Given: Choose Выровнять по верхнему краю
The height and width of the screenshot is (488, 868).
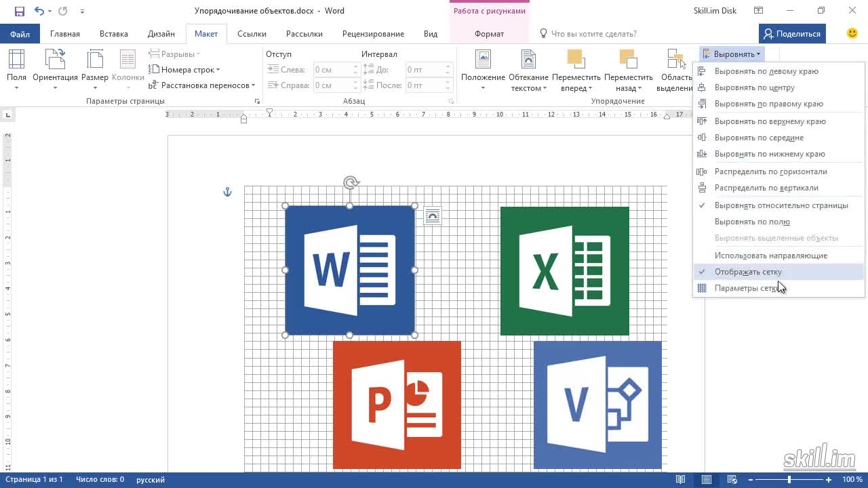Looking at the screenshot, I should click(780, 121).
